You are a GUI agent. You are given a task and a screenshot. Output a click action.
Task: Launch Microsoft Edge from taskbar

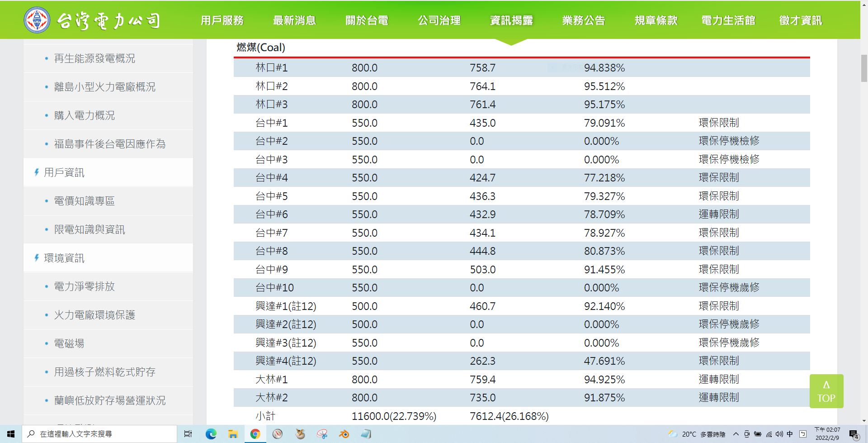[211, 434]
